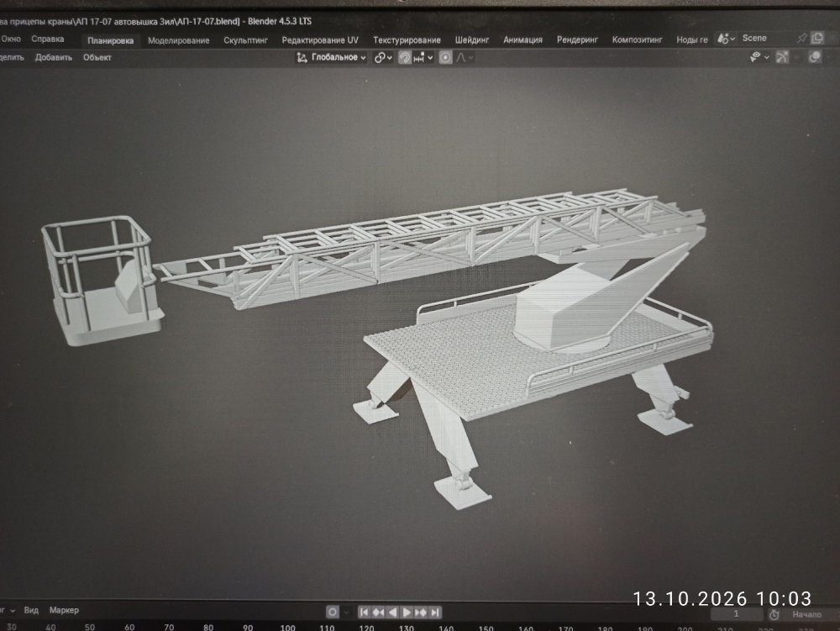Open the Добавить menu
This screenshot has width=840, height=631.
pyautogui.click(x=54, y=57)
